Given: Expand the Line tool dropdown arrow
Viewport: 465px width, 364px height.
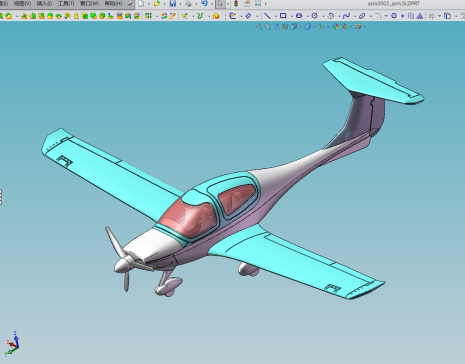Looking at the screenshot, I should pos(276,16).
